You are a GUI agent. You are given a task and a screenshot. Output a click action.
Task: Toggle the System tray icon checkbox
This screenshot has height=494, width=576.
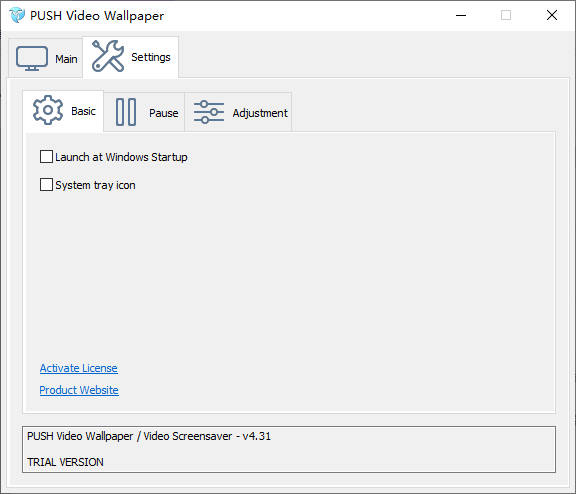[46, 185]
